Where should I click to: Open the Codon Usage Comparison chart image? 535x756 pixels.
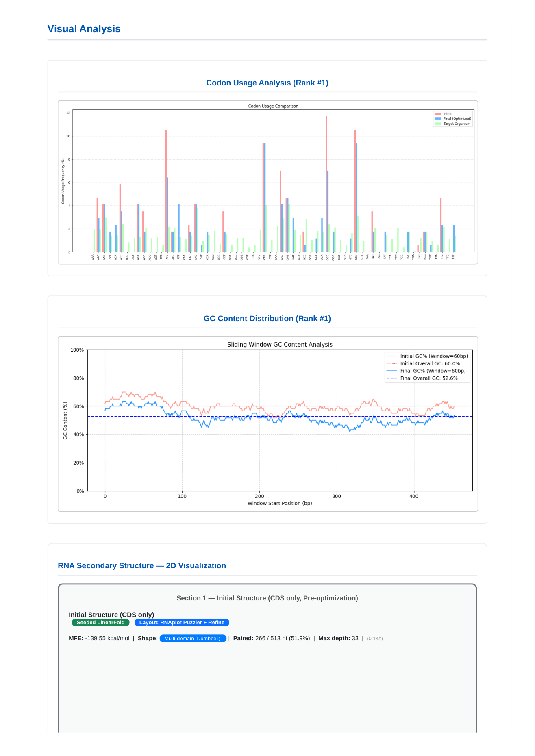click(267, 182)
